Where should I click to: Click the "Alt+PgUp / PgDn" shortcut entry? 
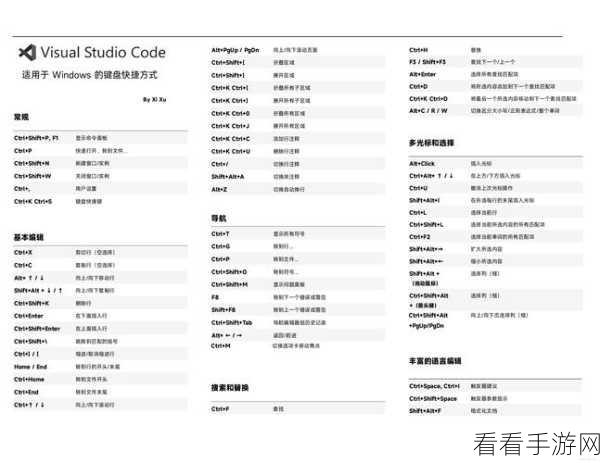pyautogui.click(x=235, y=50)
